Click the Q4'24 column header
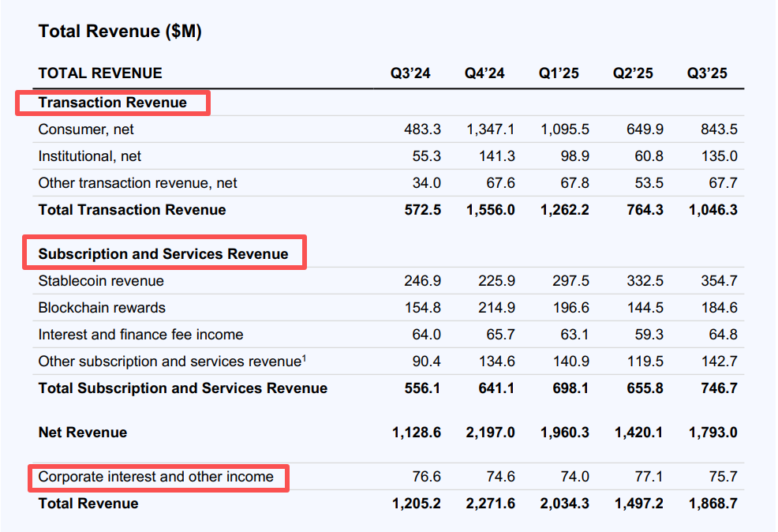778x532 pixels. [484, 73]
